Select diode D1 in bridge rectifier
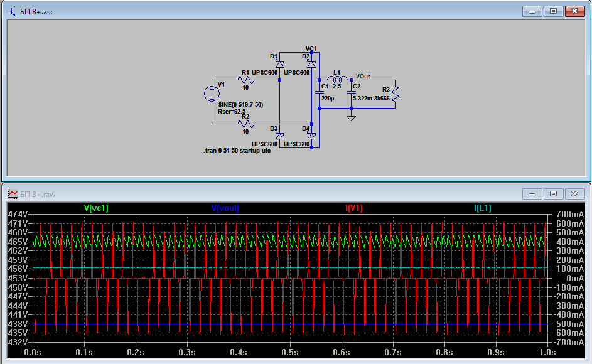 [x=280, y=64]
